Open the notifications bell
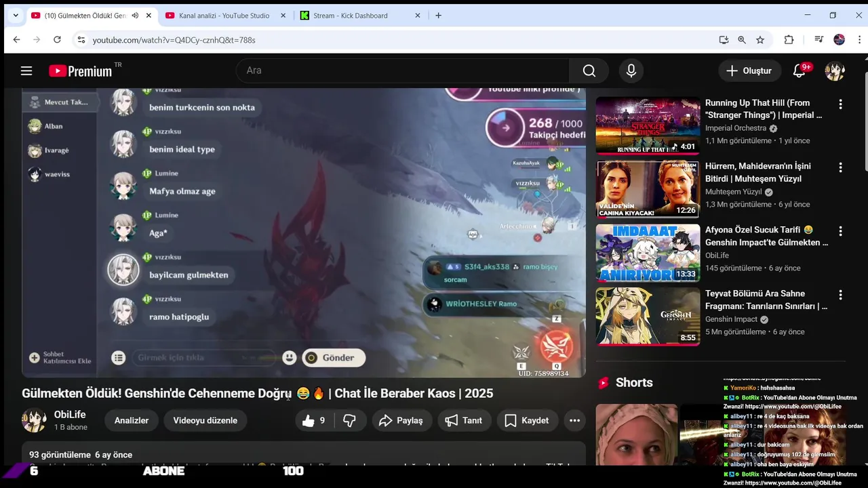Screen dimensions: 868x488 800,70
